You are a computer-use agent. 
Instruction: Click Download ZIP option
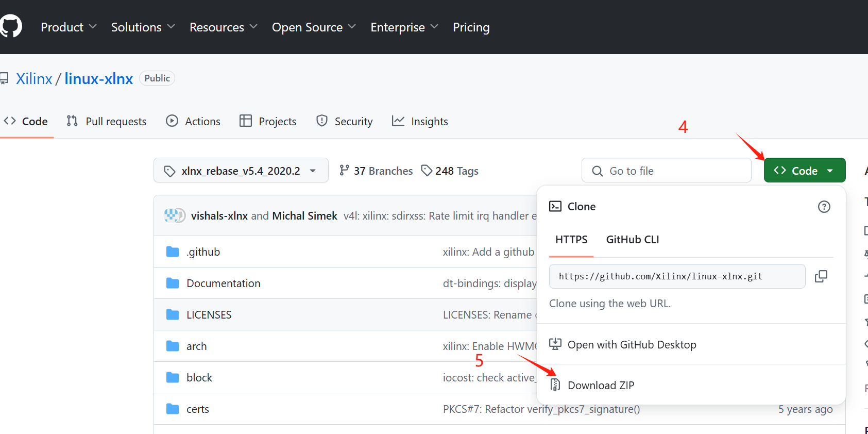click(x=691, y=385)
